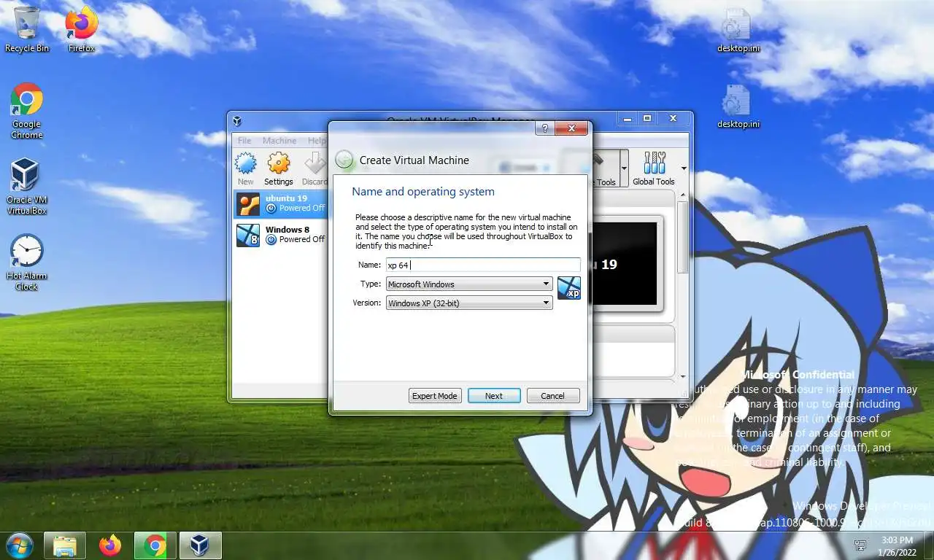The width and height of the screenshot is (934, 560).
Task: Open Hot Alarm Clock desktop shortcut
Action: coord(27,262)
